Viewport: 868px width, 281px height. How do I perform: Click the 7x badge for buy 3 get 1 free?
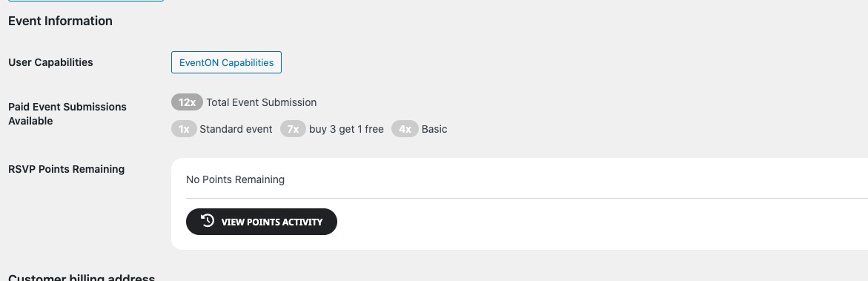(293, 129)
